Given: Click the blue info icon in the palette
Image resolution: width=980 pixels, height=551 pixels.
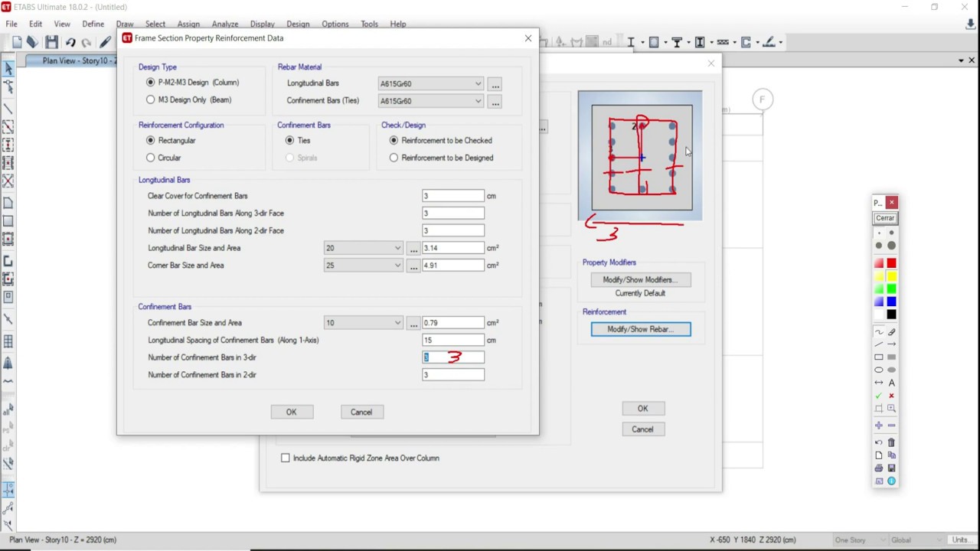Looking at the screenshot, I should coord(891,481).
